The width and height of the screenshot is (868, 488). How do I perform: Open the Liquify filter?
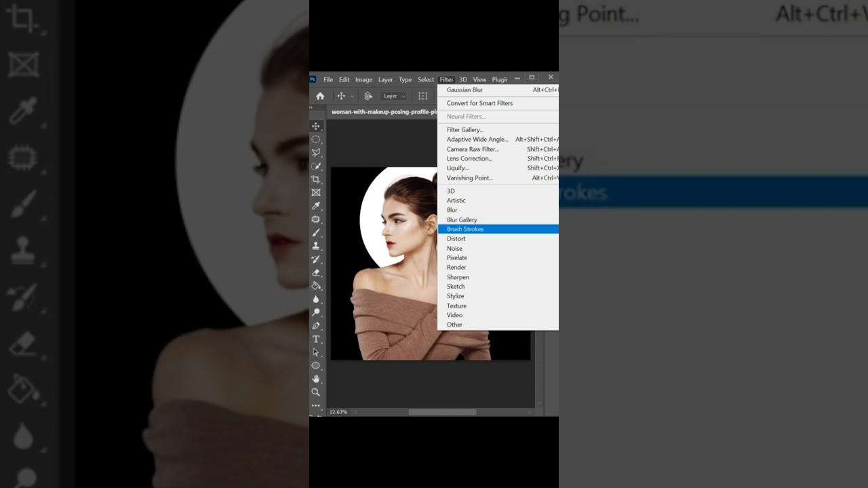click(498, 168)
